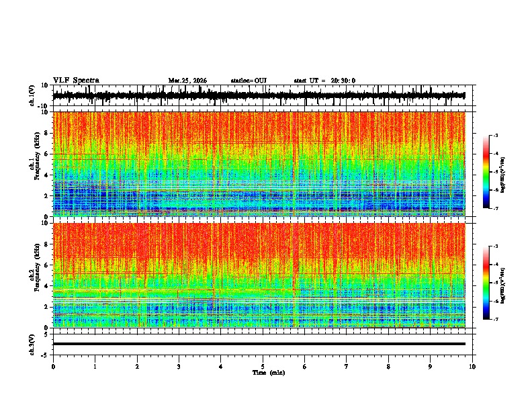This screenshot has width=532, height=411.
Task: Click the time axis tick label "0"
Action: [x=53, y=367]
